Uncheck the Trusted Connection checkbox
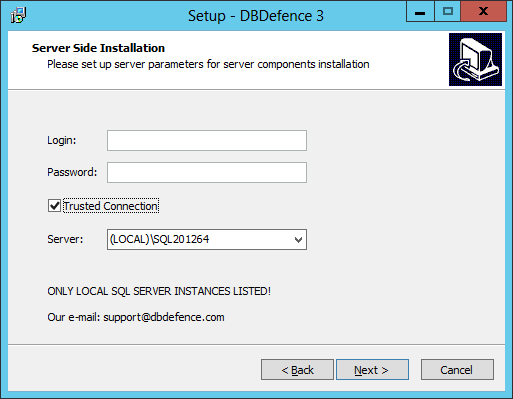The width and height of the screenshot is (513, 399). pyautogui.click(x=54, y=206)
